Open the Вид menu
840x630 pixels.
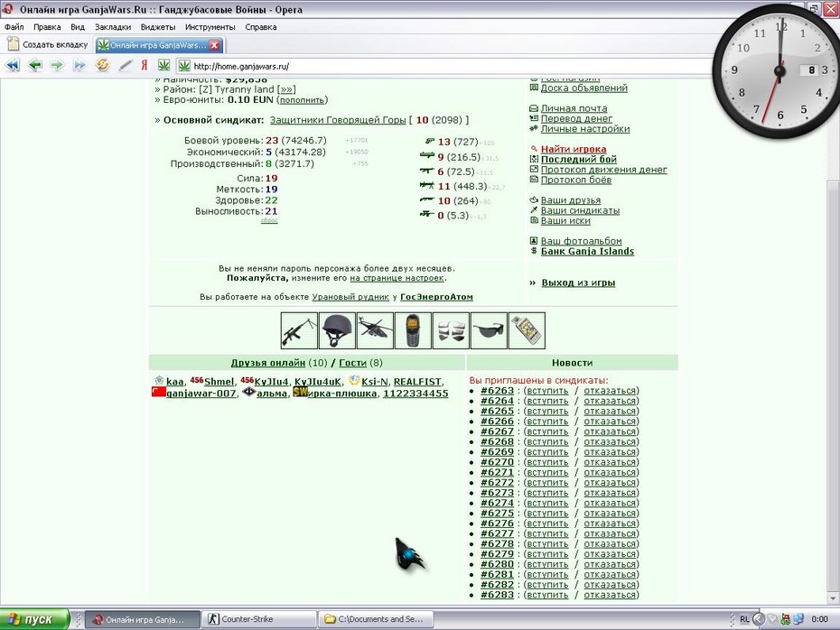tap(78, 27)
